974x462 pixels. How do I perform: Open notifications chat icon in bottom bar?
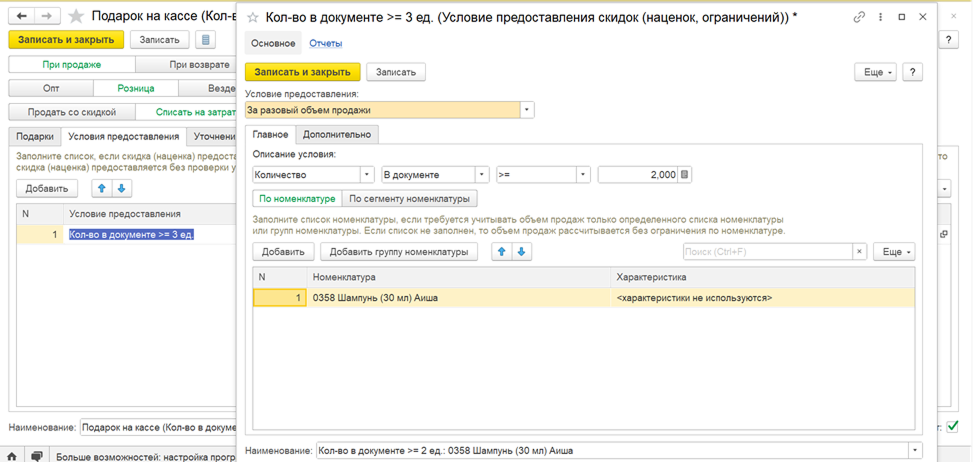[x=37, y=456]
